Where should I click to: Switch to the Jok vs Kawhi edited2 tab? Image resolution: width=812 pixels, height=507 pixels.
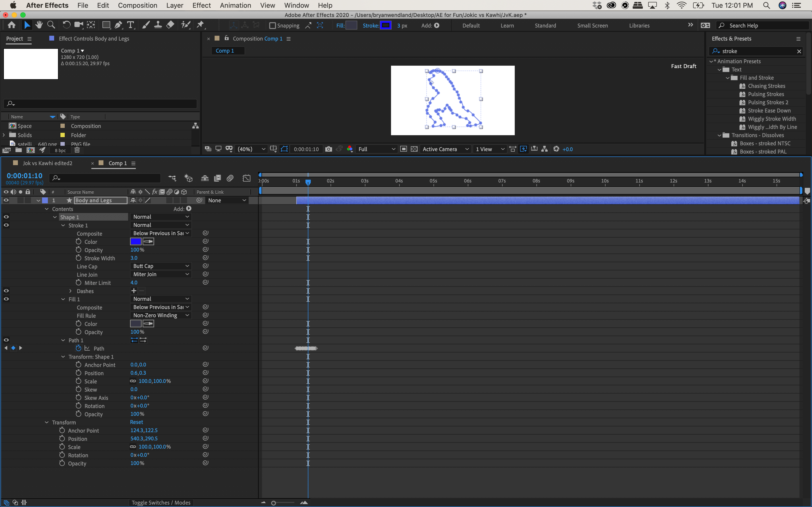(x=48, y=163)
